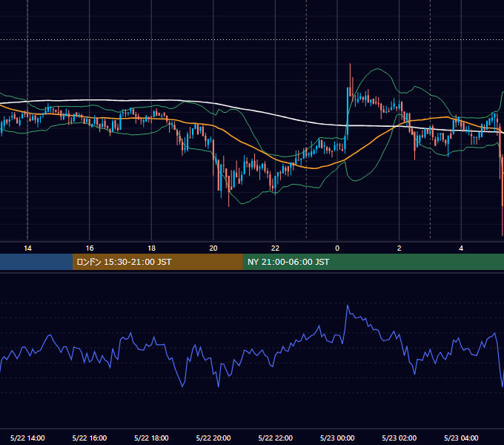Click the 0 hour label on price chart axis

[337, 248]
